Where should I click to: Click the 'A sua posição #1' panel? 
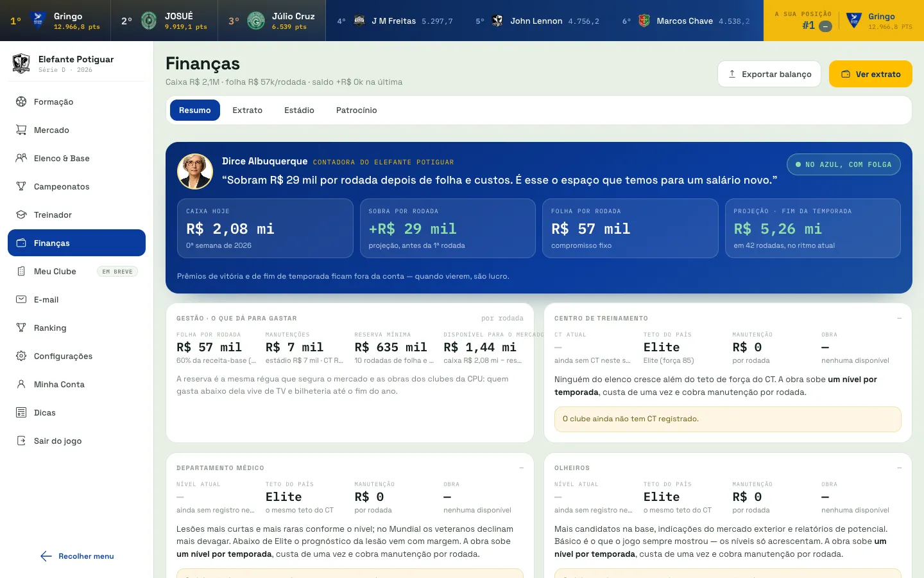844,21
